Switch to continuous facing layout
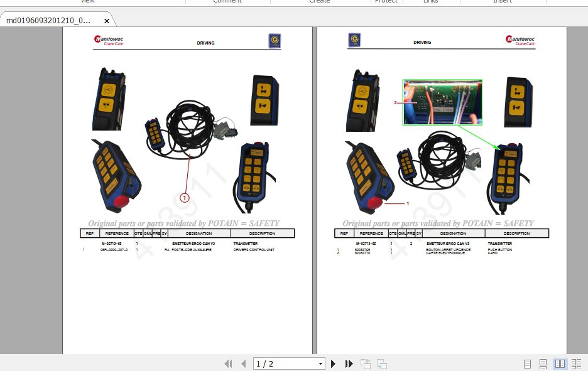This screenshot has width=588, height=371. click(x=576, y=364)
